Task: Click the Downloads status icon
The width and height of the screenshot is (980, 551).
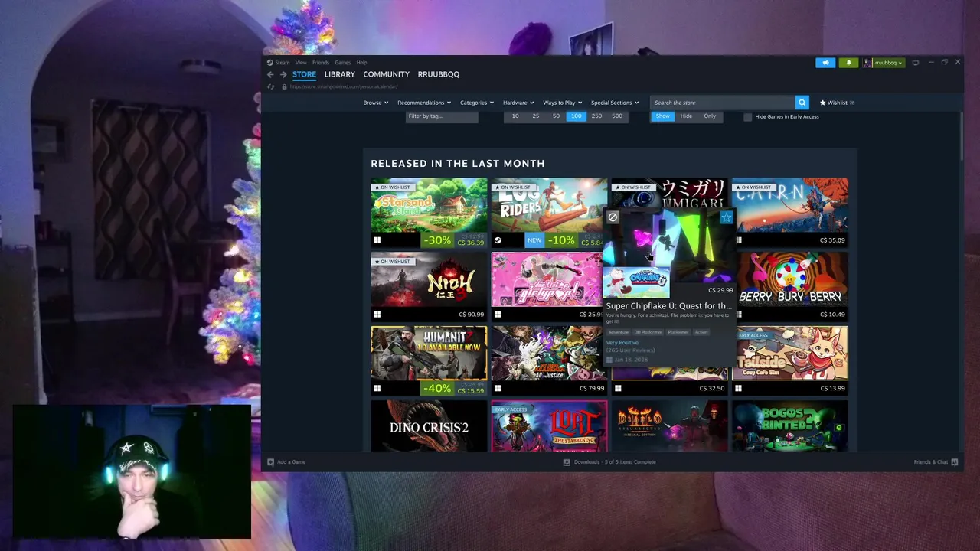Action: (x=567, y=462)
